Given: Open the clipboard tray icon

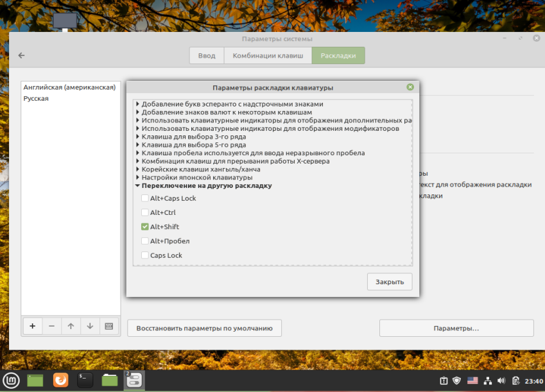Looking at the screenshot, I should [x=516, y=381].
